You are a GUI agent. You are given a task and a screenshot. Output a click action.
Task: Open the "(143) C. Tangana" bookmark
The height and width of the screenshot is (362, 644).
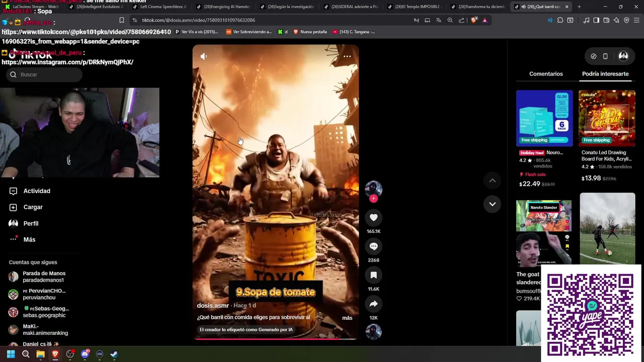click(x=353, y=32)
